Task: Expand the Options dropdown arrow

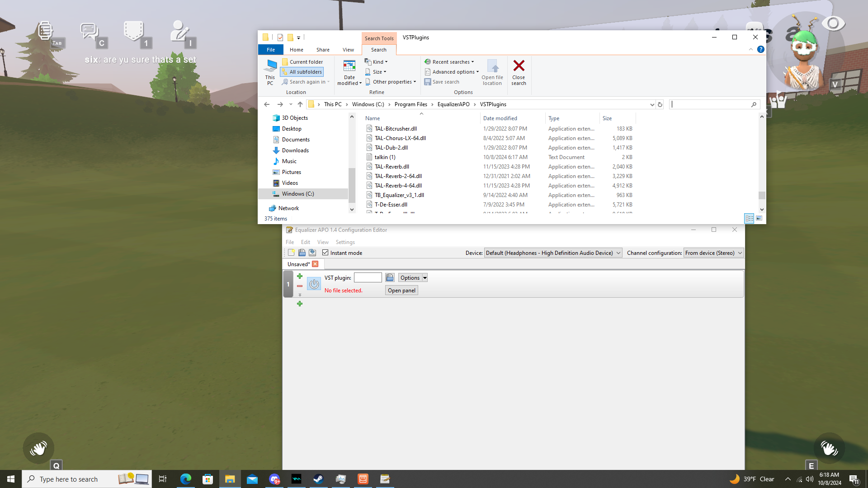Action: pyautogui.click(x=425, y=277)
